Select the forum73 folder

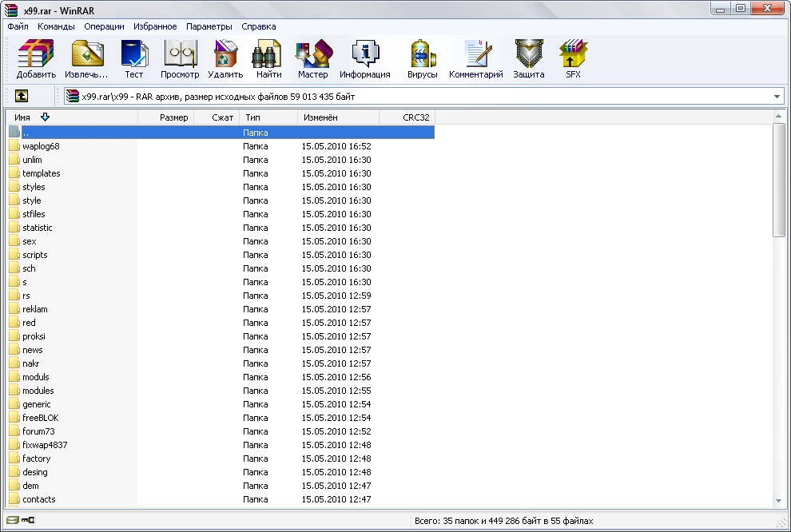[x=39, y=432]
